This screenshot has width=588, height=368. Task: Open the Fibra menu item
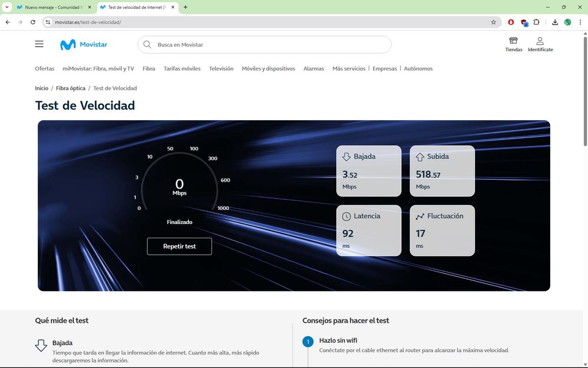pos(148,68)
